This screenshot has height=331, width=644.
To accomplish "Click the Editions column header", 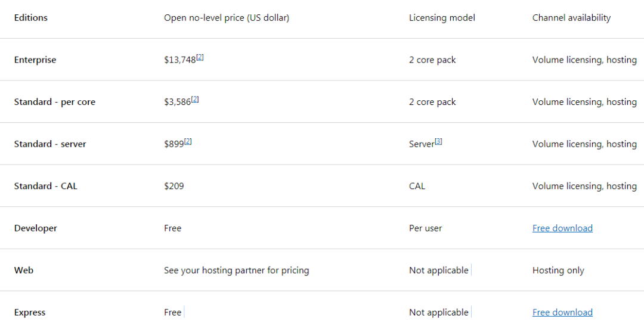I will [31, 18].
